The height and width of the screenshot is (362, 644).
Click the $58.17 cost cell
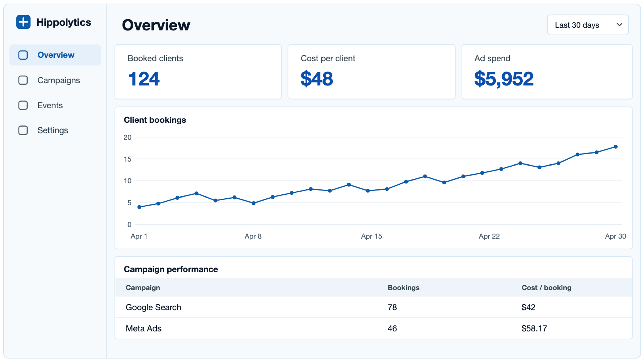point(534,328)
